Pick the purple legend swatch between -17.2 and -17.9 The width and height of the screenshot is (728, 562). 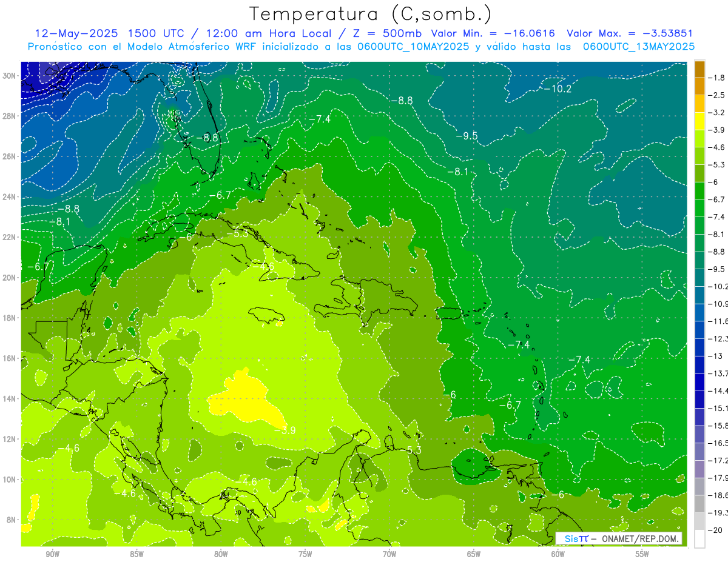coord(699,469)
